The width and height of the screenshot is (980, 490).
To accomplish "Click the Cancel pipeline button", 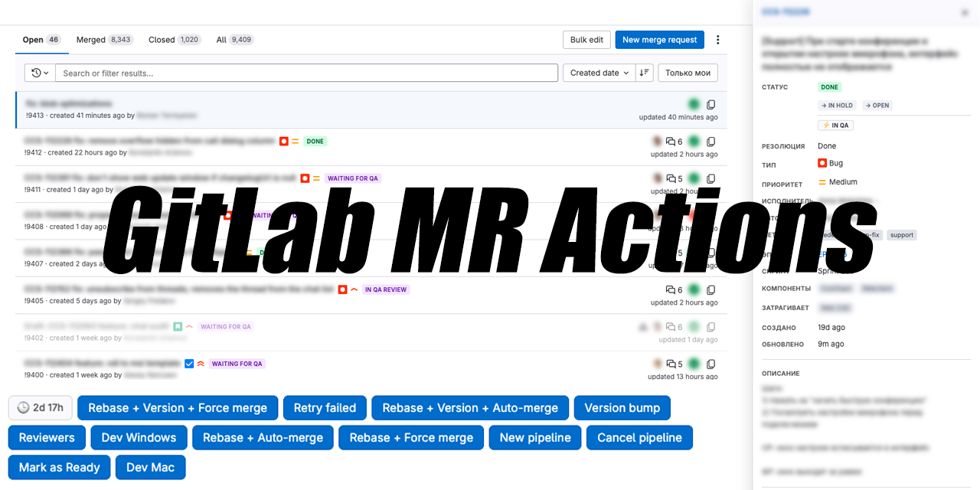I will 640,438.
